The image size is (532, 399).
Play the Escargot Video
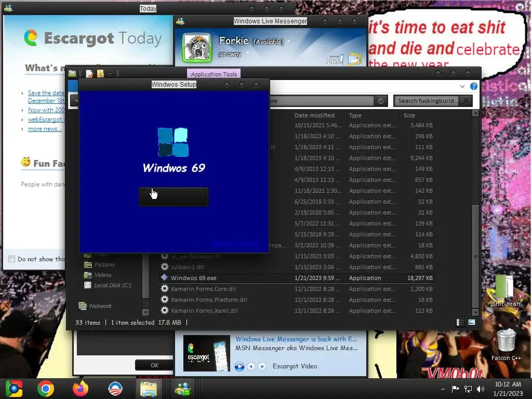click(239, 366)
